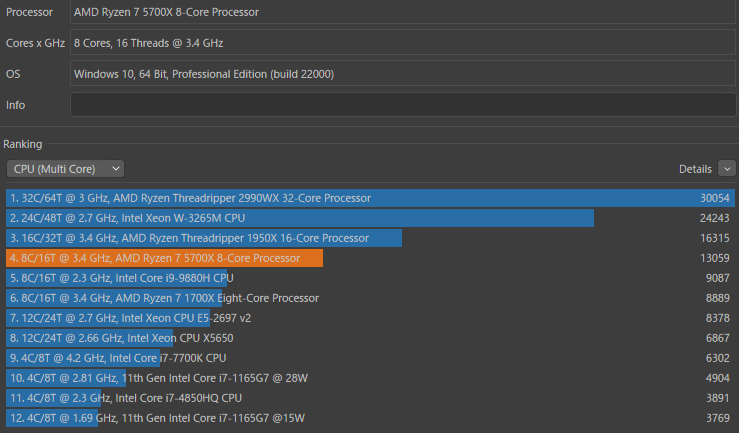This screenshot has width=739, height=433.
Task: Click the Details label text
Action: (x=695, y=169)
